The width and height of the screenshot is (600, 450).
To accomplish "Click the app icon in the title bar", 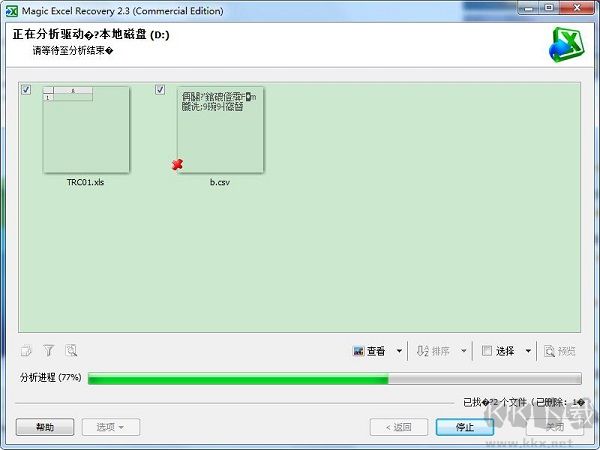I will (12, 10).
